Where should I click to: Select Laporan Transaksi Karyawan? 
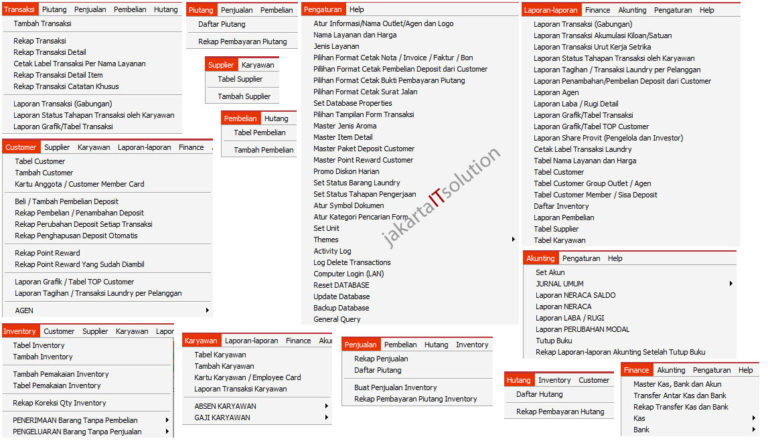pyautogui.click(x=240, y=389)
